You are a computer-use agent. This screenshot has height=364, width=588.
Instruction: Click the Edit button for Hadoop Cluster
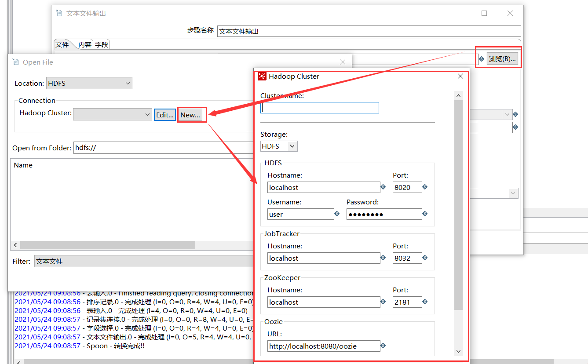coord(164,114)
